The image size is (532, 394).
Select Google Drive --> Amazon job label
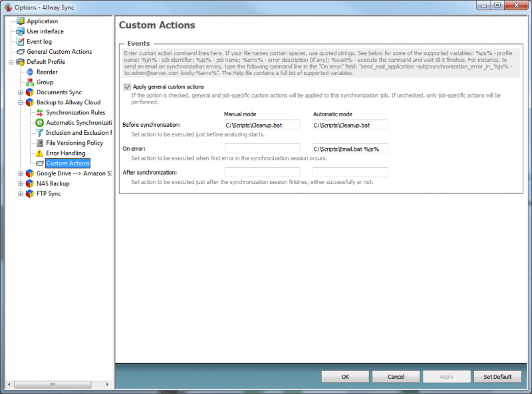[x=74, y=173]
